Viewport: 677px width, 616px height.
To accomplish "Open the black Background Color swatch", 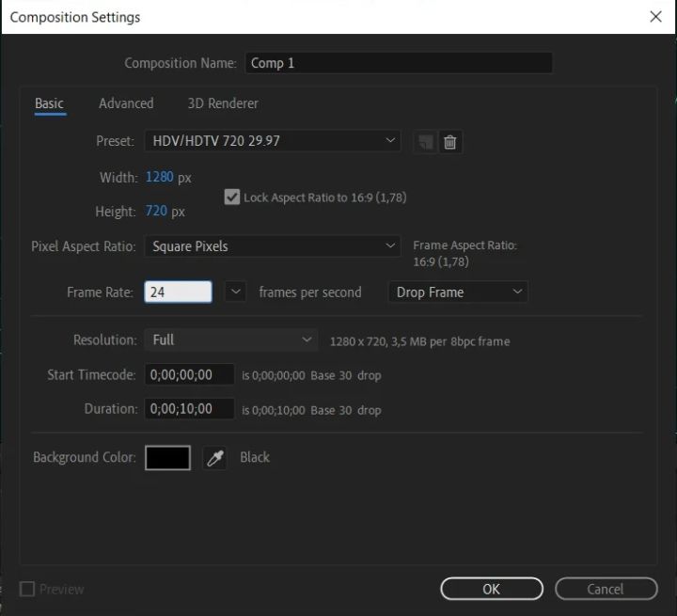I will click(167, 458).
